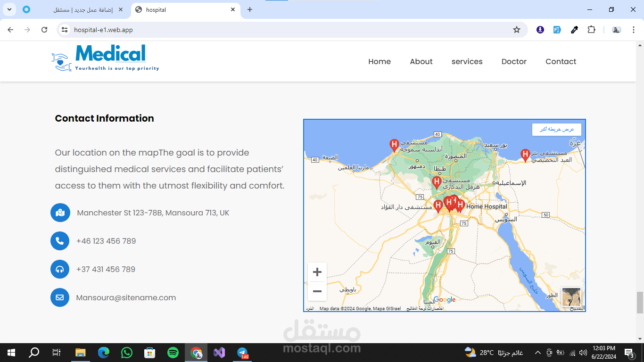
Task: Open the About nav link
Action: (421, 61)
